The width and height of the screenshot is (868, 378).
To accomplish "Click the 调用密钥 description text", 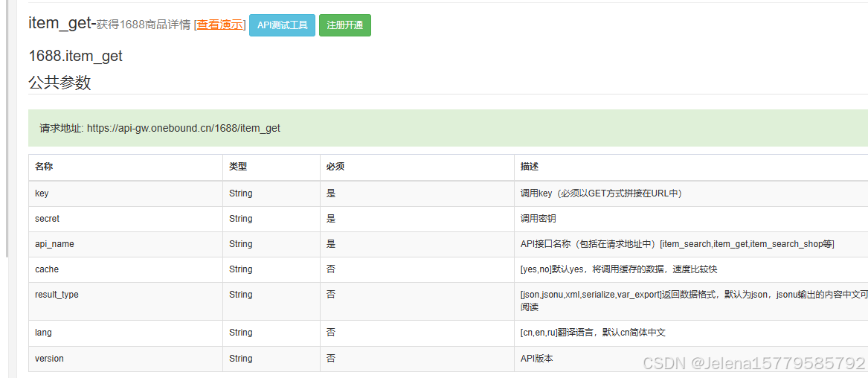I will click(x=536, y=219).
